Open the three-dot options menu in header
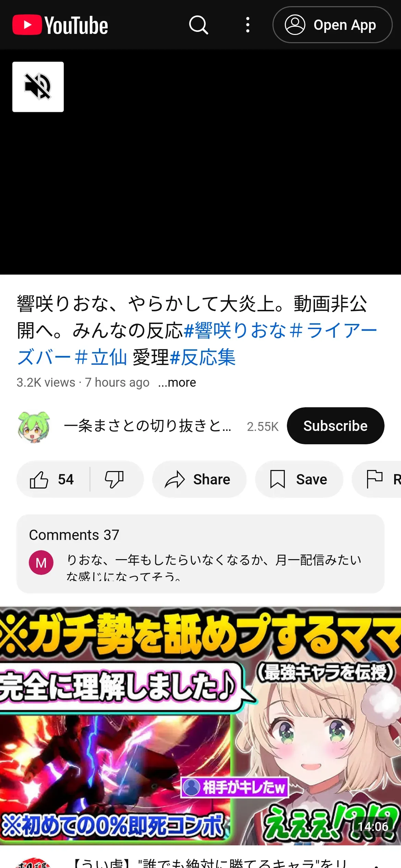401x868 pixels. click(x=247, y=25)
